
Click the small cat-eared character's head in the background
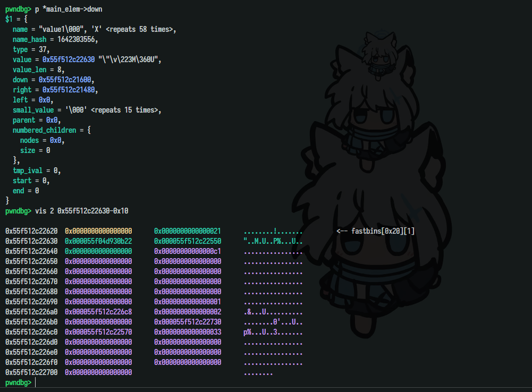tap(378, 50)
